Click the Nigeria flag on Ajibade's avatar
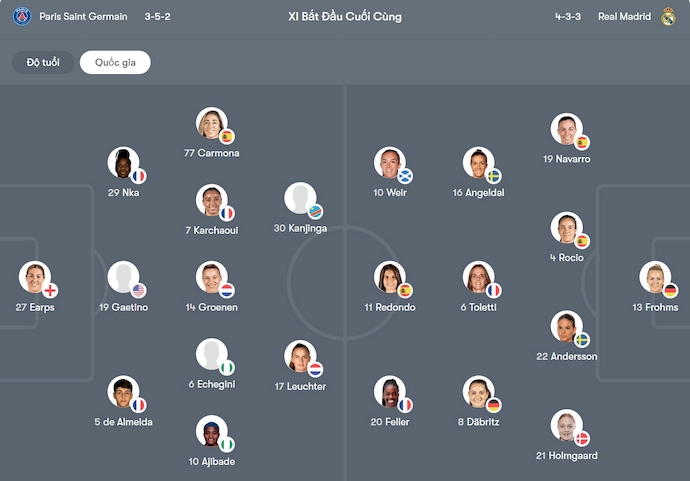This screenshot has height=481, width=690. click(x=227, y=444)
